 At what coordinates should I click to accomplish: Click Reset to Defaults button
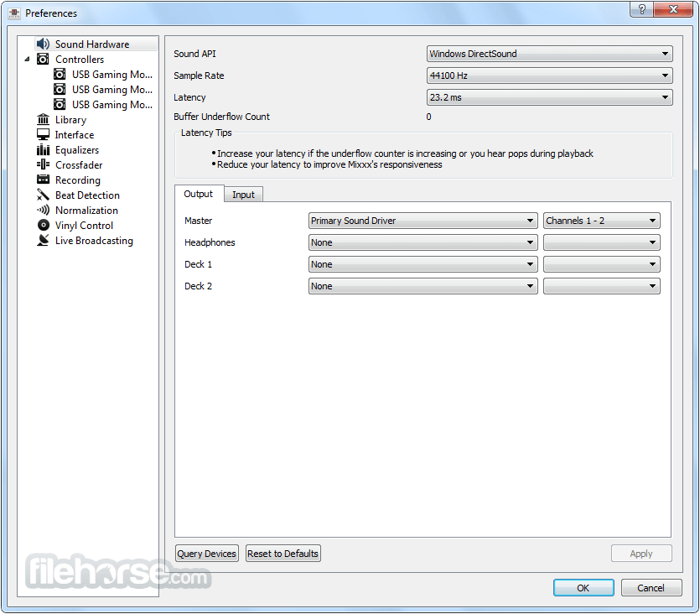pos(283,554)
